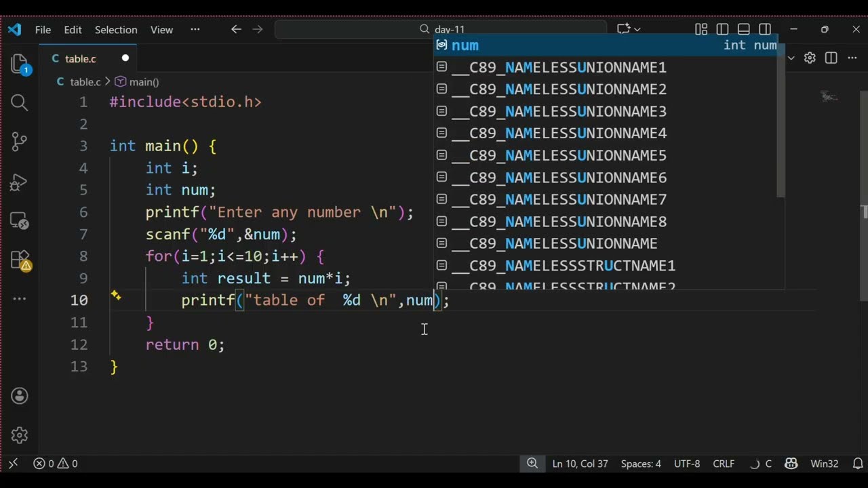Split the editor to the right
Viewport: 868px width, 488px height.
pos(831,58)
